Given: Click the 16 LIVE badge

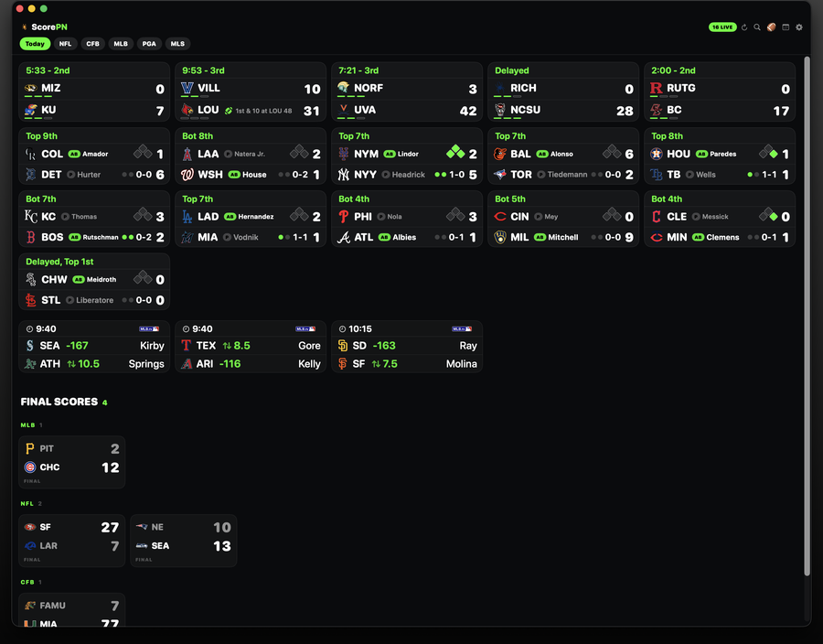Looking at the screenshot, I should (x=722, y=27).
